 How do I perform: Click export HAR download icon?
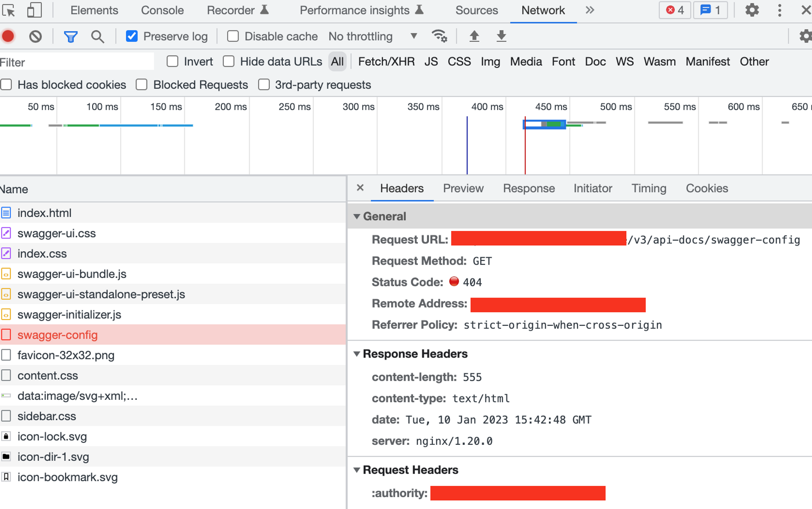501,36
